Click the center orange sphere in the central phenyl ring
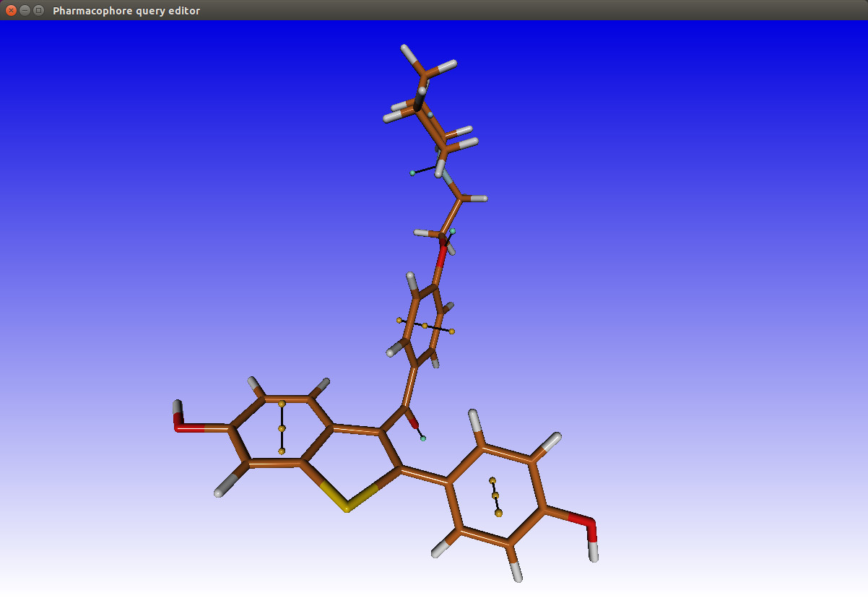The image size is (868, 598). point(425,326)
